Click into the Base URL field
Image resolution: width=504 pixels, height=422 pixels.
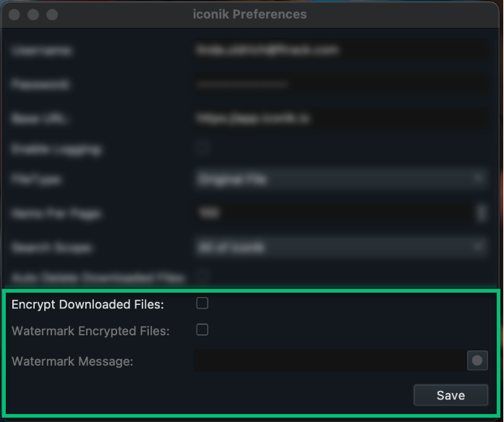pos(341,119)
